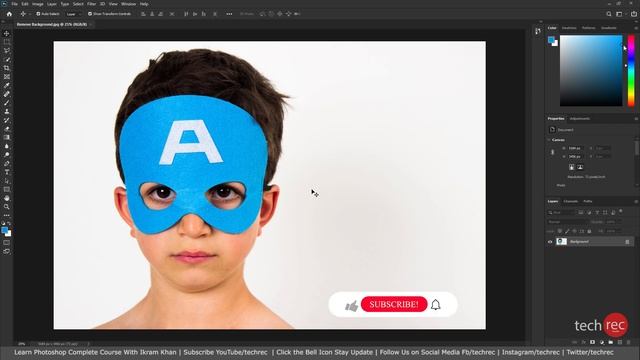Select the Brush tool
The width and height of the screenshot is (640, 360).
click(x=7, y=103)
